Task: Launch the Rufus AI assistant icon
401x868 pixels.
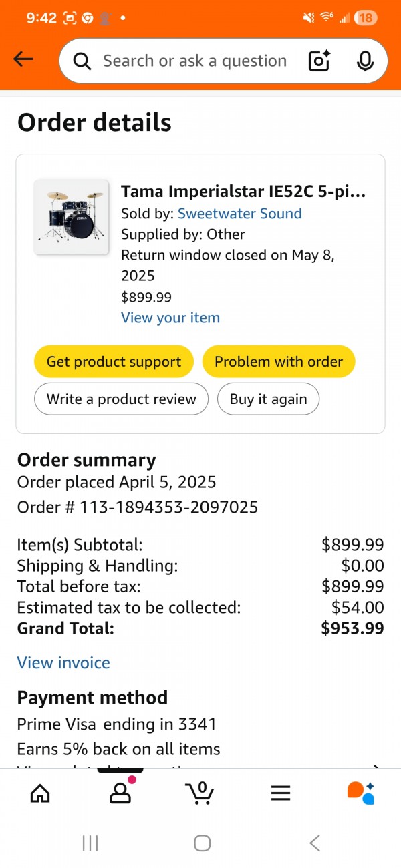Action: pyautogui.click(x=361, y=793)
